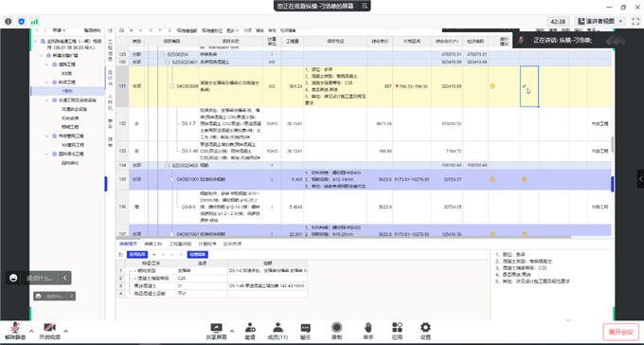Collapse the 道路工程 tree node

tap(47, 64)
